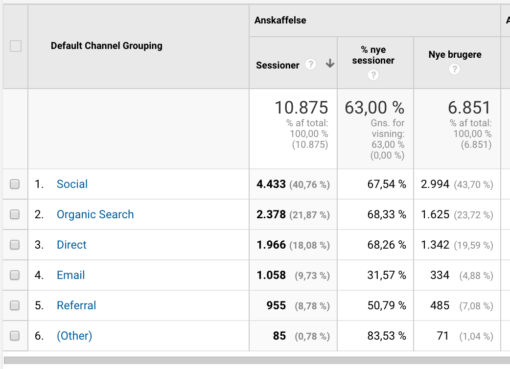Tick the checkbox for Social row
Image resolution: width=510 pixels, height=369 pixels.
click(x=15, y=184)
